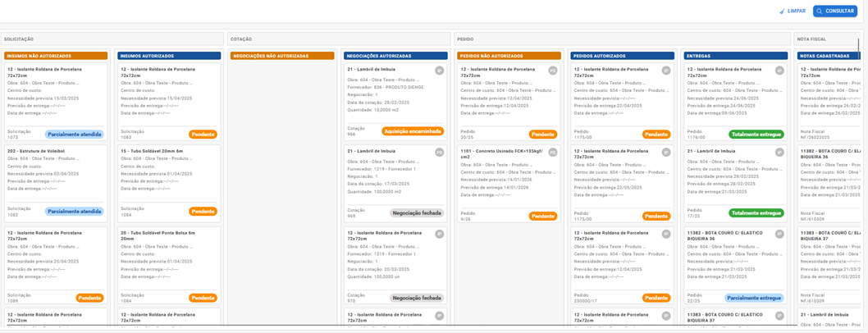
Task: Click Totalmente entregue status on Pedido 17/25
Action: click(x=756, y=213)
